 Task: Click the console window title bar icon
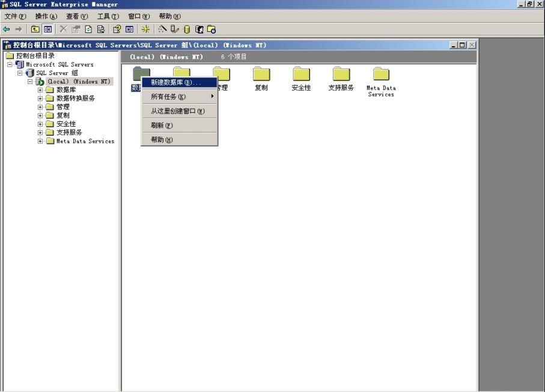point(8,45)
